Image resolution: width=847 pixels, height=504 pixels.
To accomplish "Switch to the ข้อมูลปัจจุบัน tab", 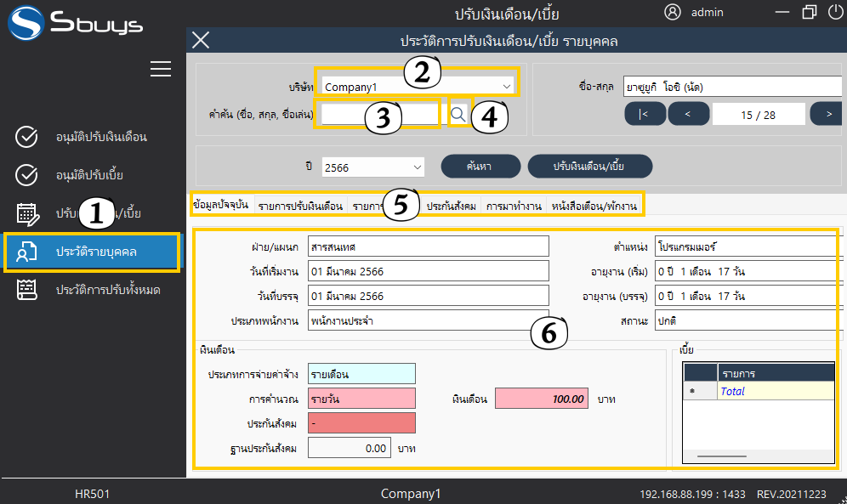I will (220, 206).
